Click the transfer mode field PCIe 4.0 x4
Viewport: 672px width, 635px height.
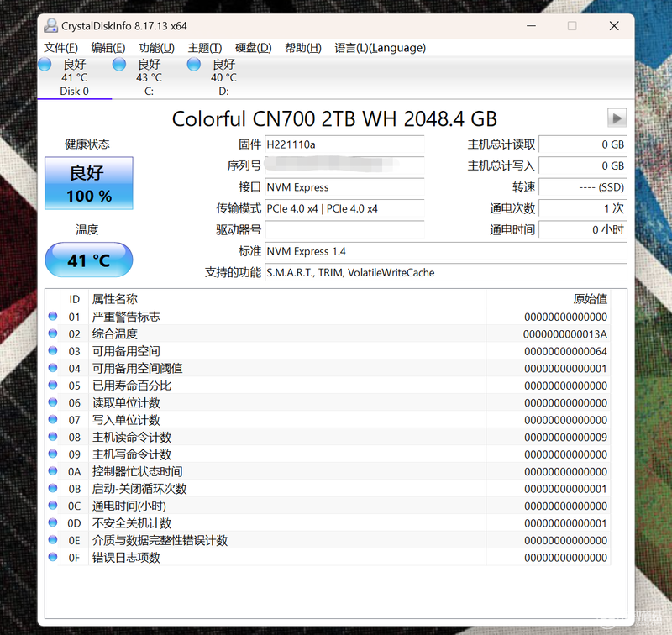click(344, 208)
